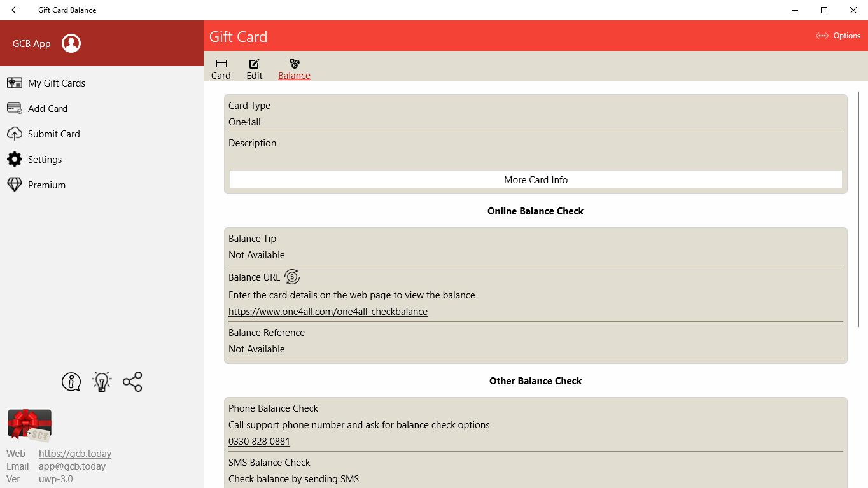Open My Gift Cards in the sidebar
Image resolution: width=868 pixels, height=488 pixels.
coord(55,83)
